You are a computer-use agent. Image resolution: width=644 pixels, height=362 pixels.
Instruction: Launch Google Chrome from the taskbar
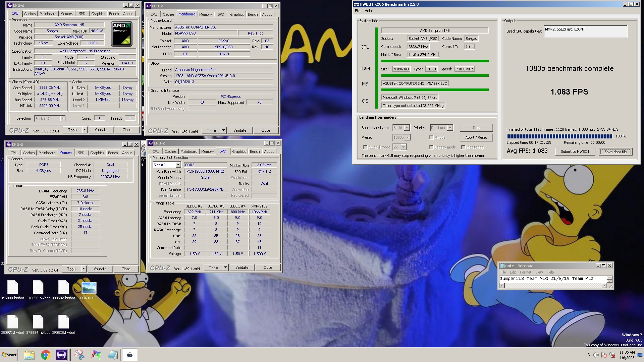tap(46, 355)
